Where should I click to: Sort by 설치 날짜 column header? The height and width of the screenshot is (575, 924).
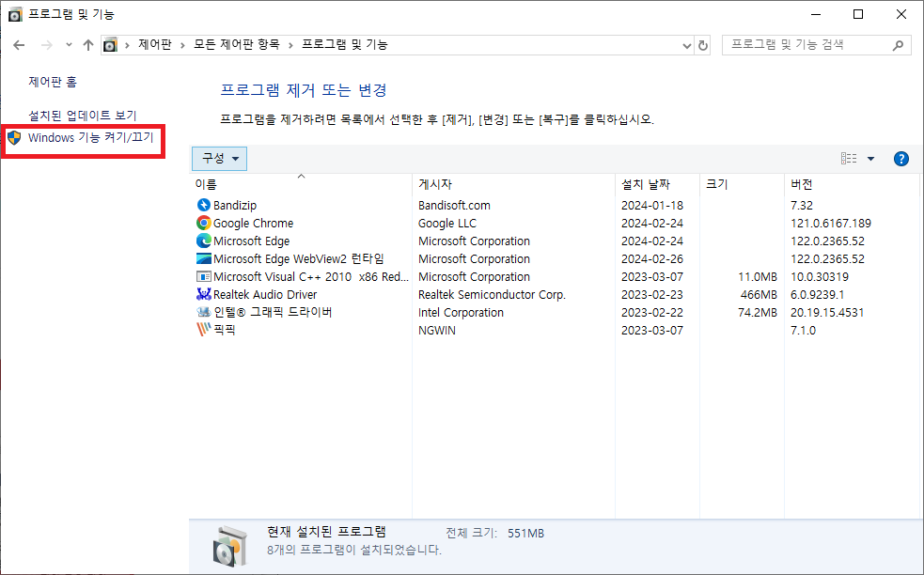tap(658, 184)
